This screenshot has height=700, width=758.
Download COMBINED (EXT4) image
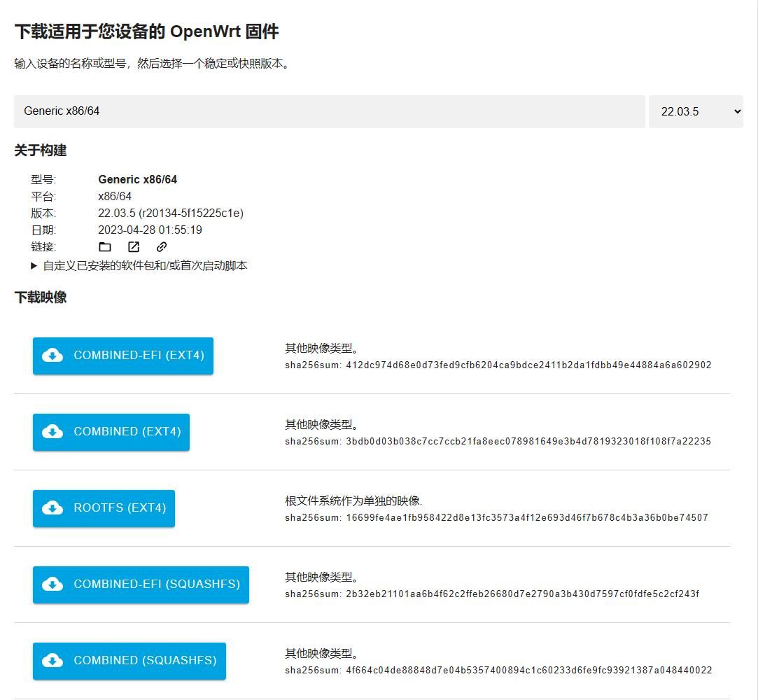tap(111, 432)
